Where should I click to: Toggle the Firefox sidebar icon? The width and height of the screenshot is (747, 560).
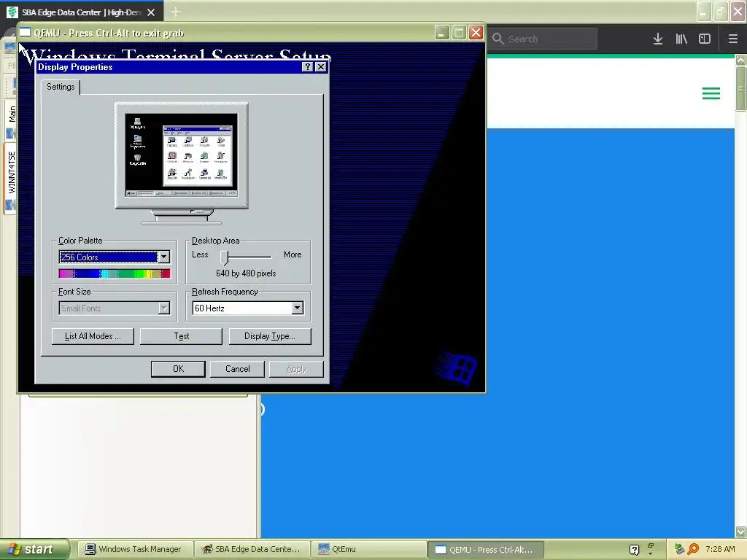coord(705,39)
